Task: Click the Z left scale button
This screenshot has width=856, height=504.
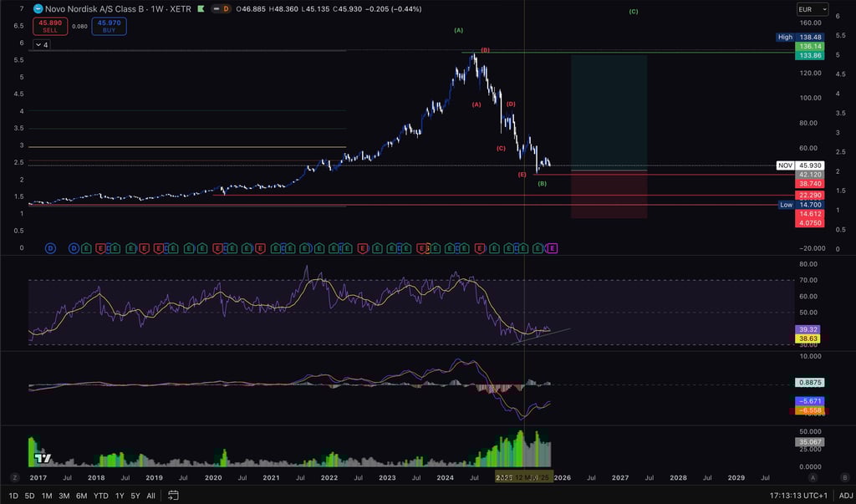Action: (x=15, y=477)
